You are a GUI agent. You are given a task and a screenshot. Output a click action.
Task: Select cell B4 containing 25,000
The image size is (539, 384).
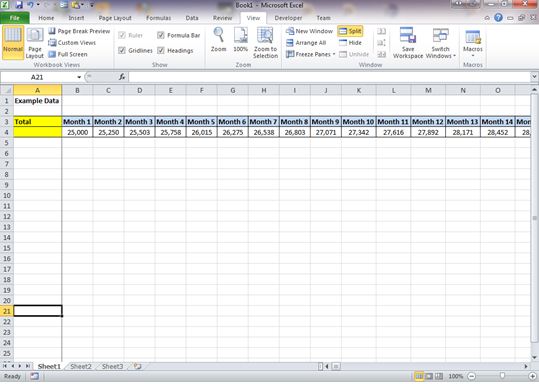coord(77,132)
